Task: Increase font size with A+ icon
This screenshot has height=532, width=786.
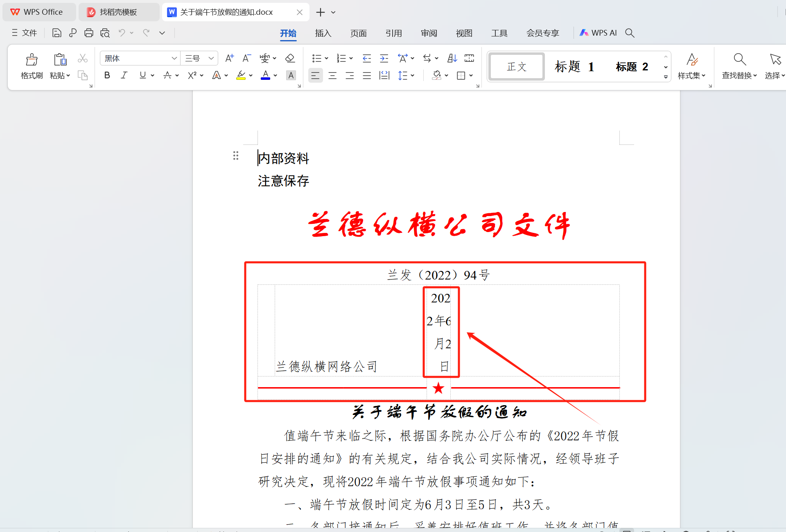Action: click(x=229, y=59)
